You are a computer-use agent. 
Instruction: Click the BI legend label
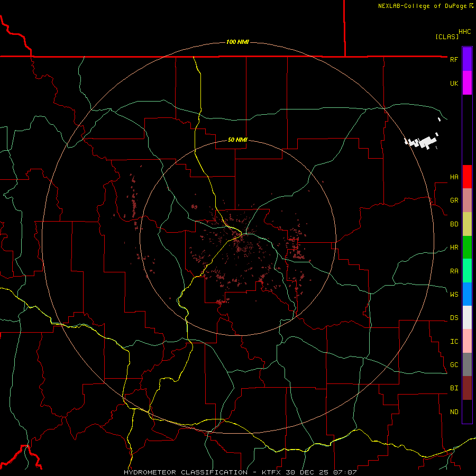pos(454,388)
